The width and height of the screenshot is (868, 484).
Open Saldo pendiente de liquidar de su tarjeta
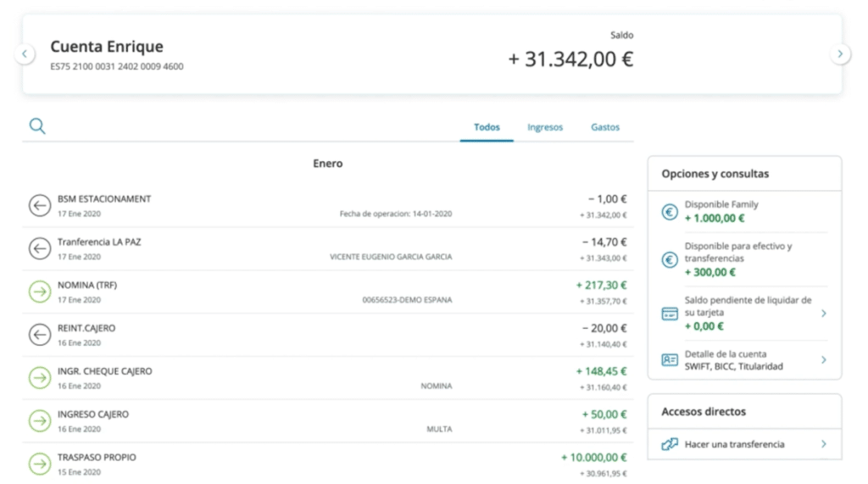(748, 306)
